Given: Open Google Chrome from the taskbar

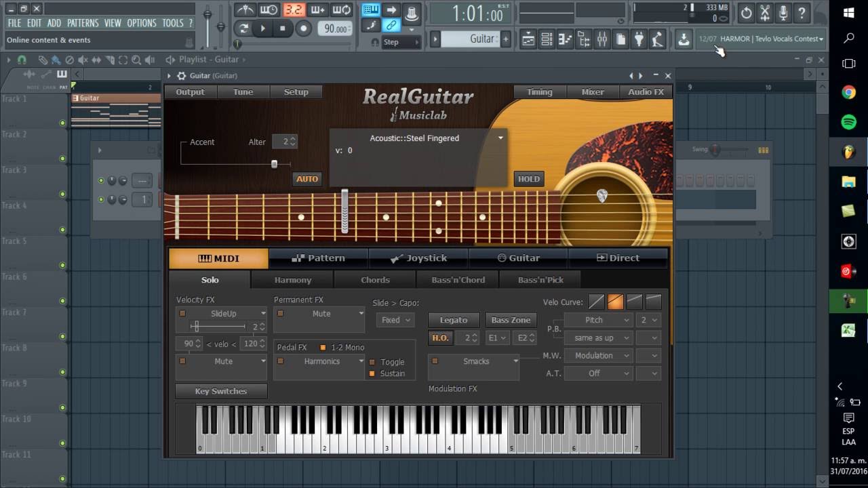Looking at the screenshot, I should coord(848,92).
